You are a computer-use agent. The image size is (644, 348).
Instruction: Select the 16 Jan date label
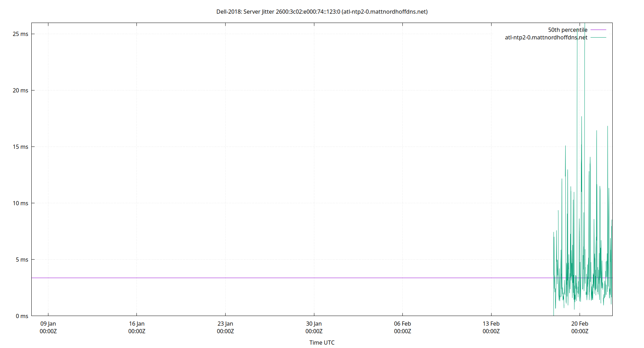pyautogui.click(x=137, y=323)
